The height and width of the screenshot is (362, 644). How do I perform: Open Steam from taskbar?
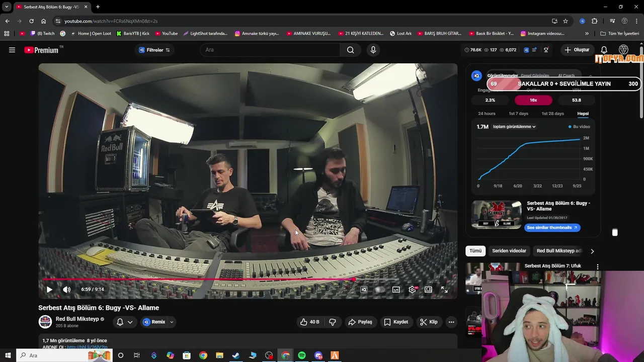pos(236,355)
